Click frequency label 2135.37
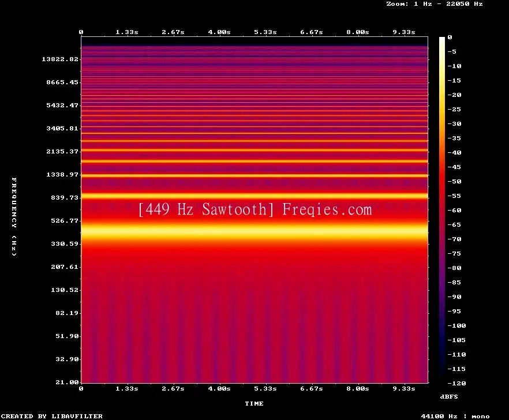The image size is (509, 420). [x=62, y=151]
